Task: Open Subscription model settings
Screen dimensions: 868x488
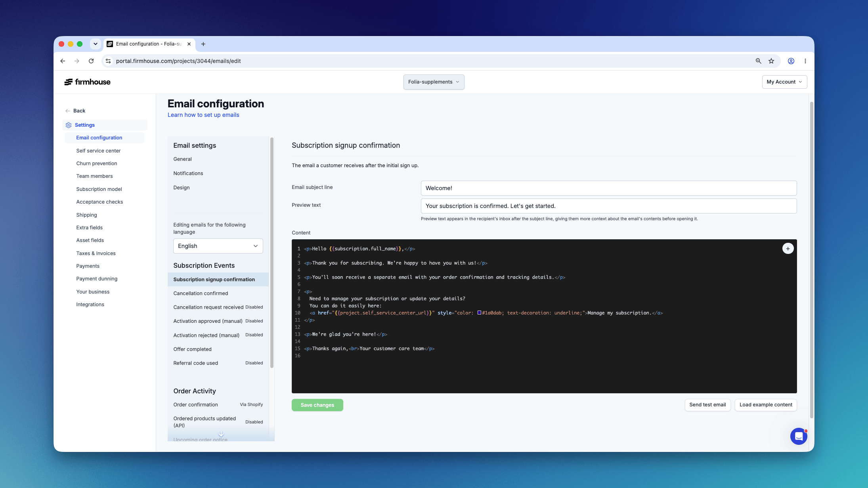Action: click(99, 189)
